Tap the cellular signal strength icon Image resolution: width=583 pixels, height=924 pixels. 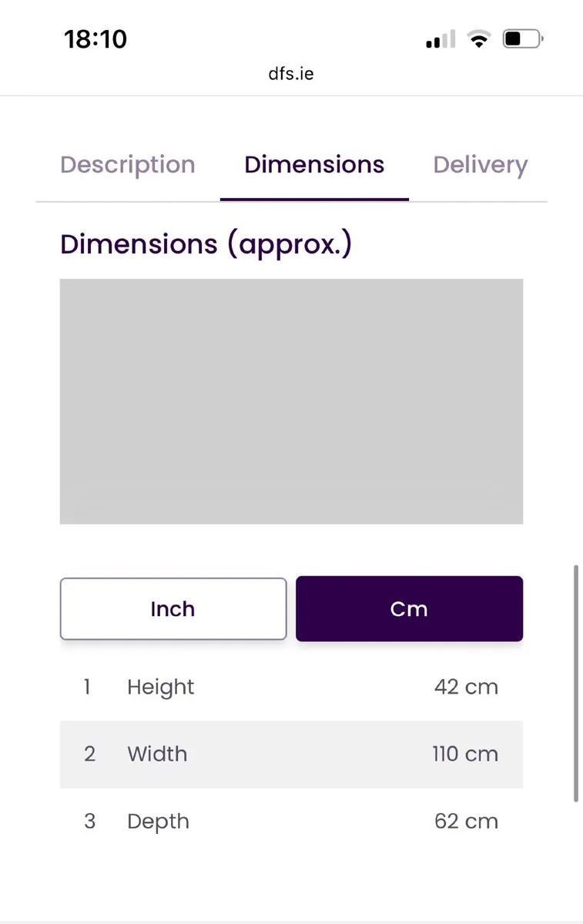click(x=441, y=39)
